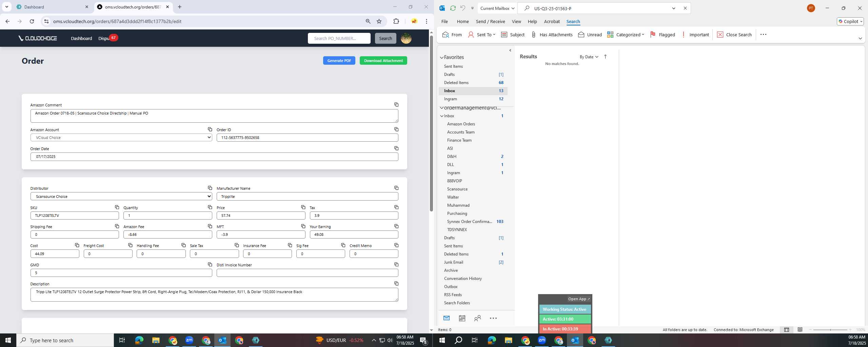
Task: Click Close Search in Outlook ribbon
Action: [x=734, y=35]
